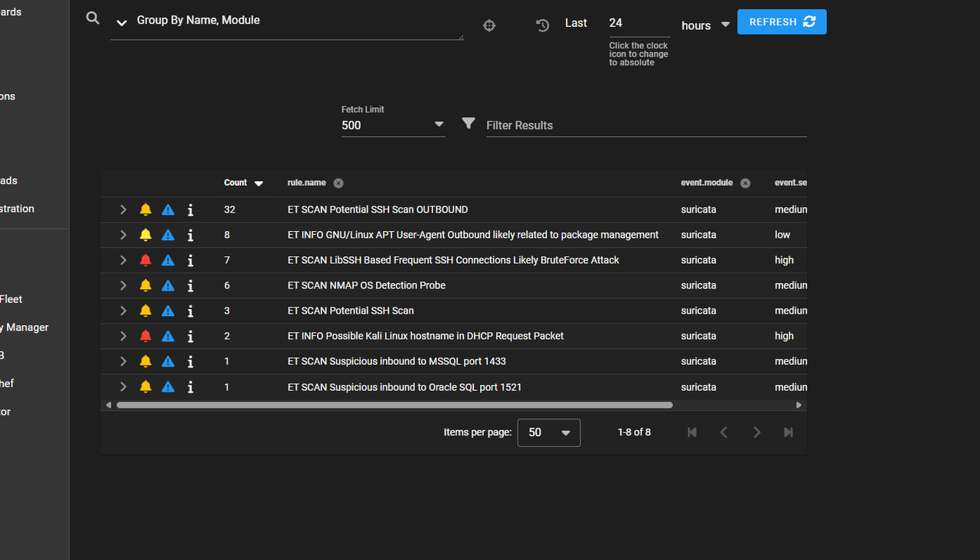
Task: Click the crosshair target icon
Action: [x=489, y=25]
